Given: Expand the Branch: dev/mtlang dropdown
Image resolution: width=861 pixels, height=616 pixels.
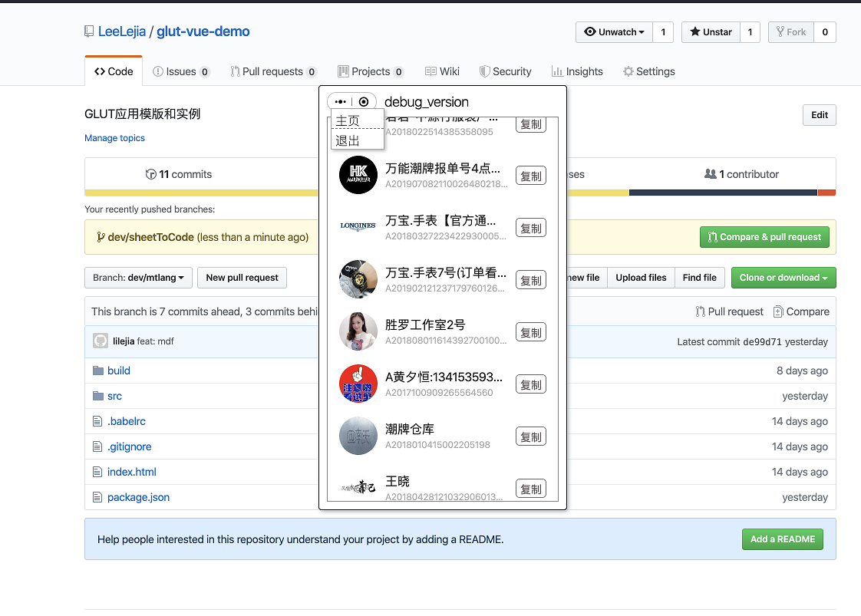Looking at the screenshot, I should (x=138, y=278).
